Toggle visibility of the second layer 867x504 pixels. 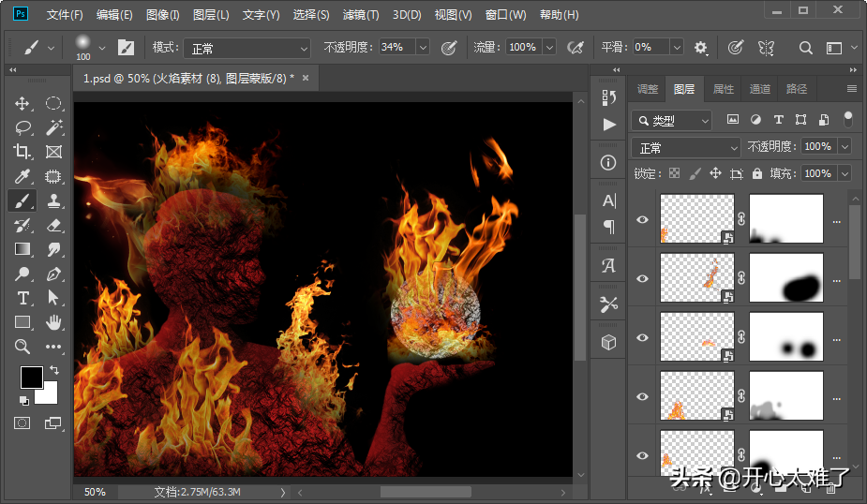[642, 278]
